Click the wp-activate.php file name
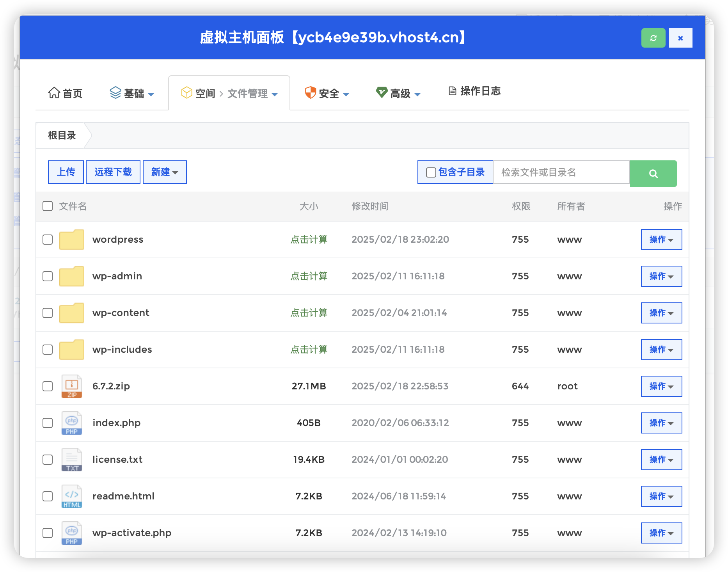The width and height of the screenshot is (728, 572). 132,533
